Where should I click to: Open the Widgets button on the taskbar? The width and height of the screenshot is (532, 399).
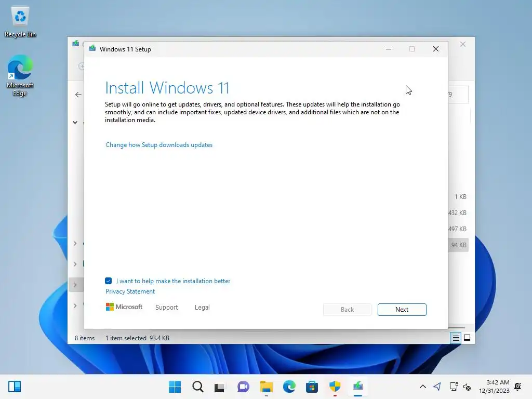pyautogui.click(x=15, y=387)
